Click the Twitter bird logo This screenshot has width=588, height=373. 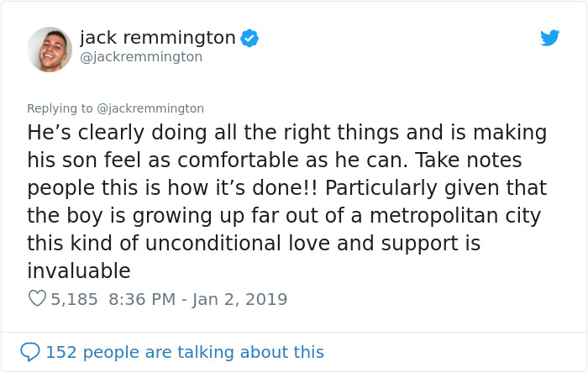pyautogui.click(x=549, y=38)
